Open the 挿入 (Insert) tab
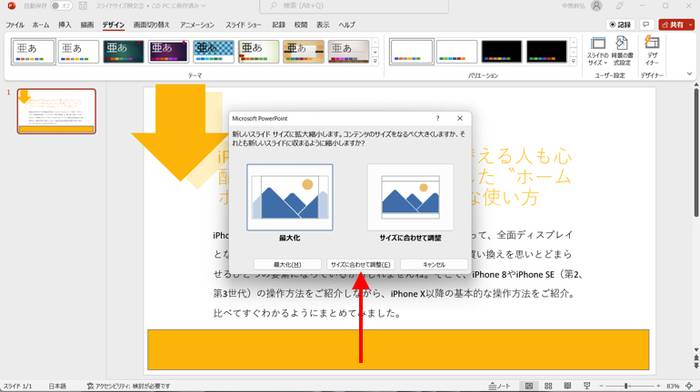Image resolution: width=700 pixels, height=392 pixels. pos(65,25)
